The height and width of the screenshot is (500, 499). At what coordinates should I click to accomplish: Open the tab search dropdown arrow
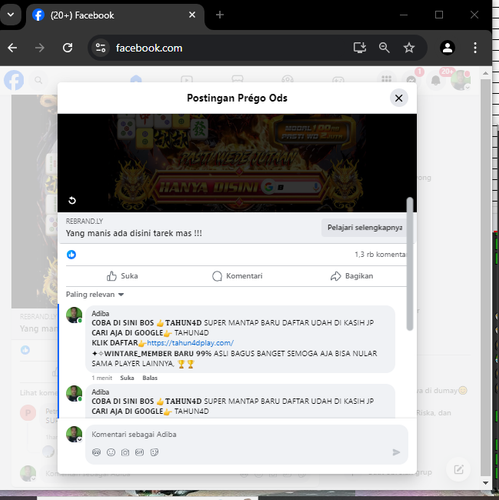(11, 15)
